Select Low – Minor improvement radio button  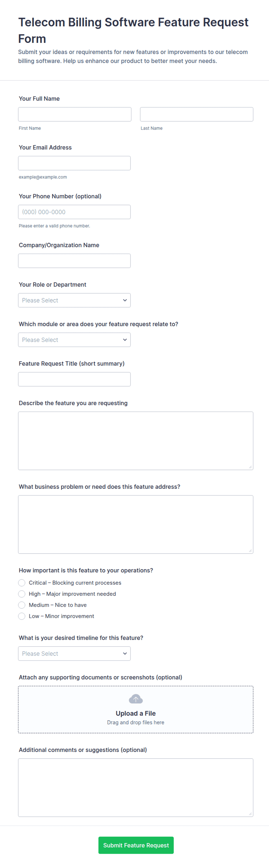click(22, 616)
